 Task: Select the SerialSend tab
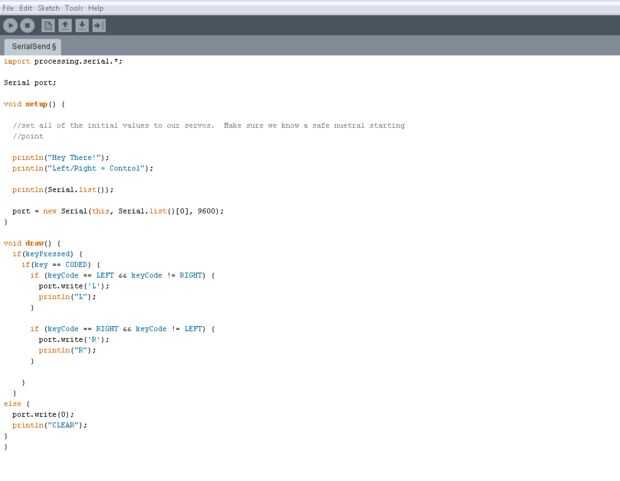(x=33, y=47)
